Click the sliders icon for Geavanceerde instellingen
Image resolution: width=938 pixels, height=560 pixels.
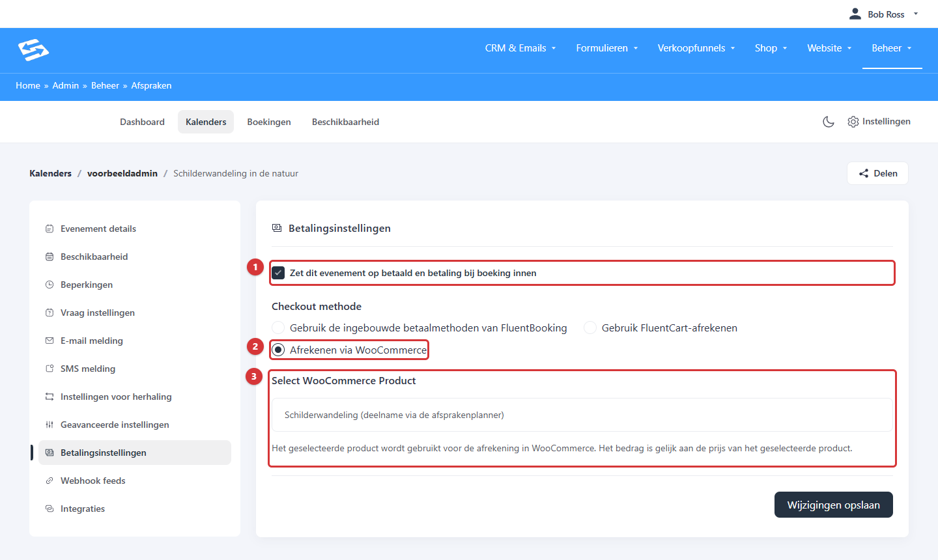(x=50, y=425)
